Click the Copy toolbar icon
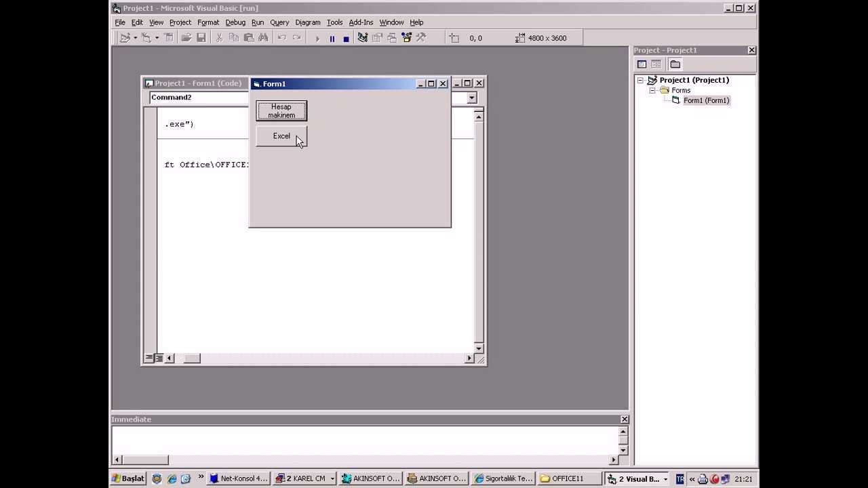 [x=234, y=38]
